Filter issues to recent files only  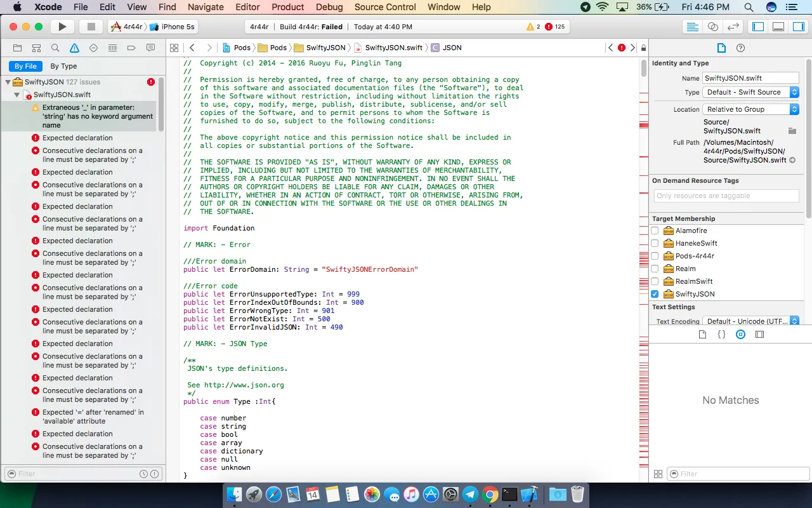pos(143,474)
